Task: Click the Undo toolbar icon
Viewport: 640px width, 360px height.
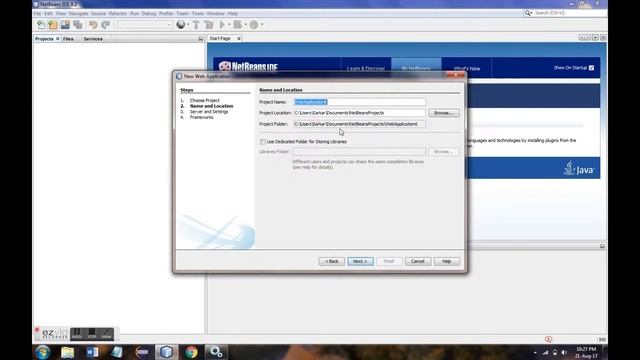Action: 93,25
